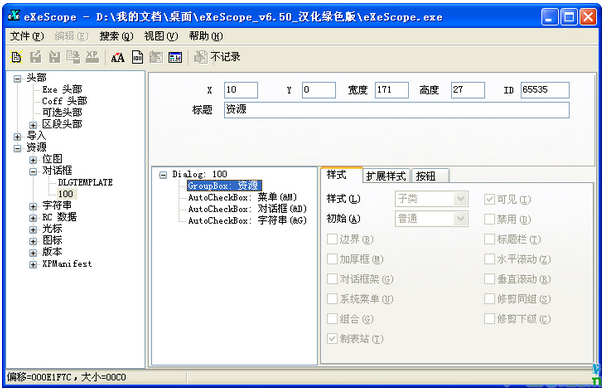Viewport: 606px width, 390px height.
Task: Expand the 位图 tree node
Action: coord(33,160)
